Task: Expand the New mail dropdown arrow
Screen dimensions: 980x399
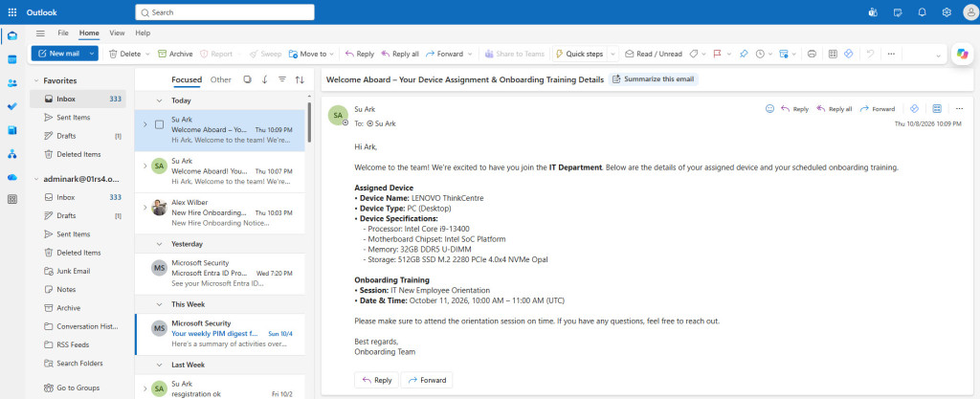Action: [92, 54]
